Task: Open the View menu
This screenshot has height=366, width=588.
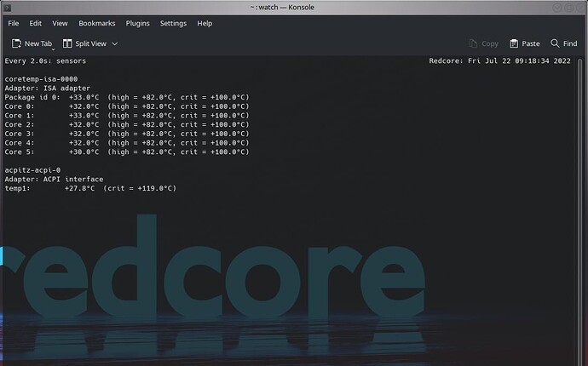Action: (60, 23)
